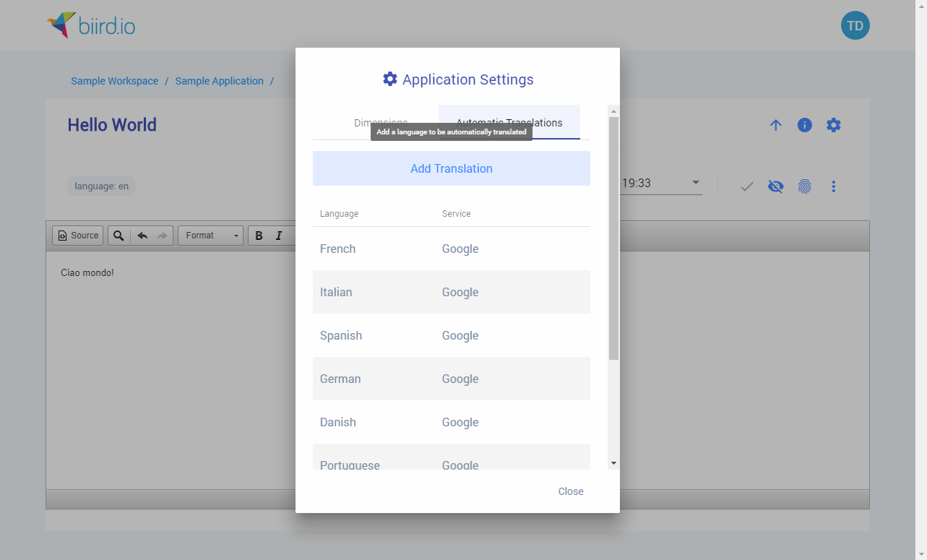
Task: Open the TD user avatar menu
Action: click(x=855, y=25)
